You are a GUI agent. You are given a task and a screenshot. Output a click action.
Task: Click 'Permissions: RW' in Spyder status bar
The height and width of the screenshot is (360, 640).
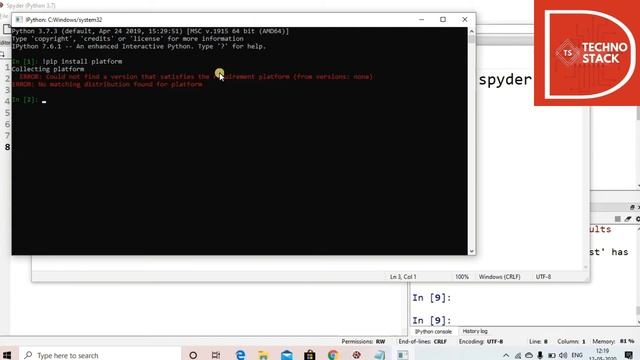pos(363,341)
